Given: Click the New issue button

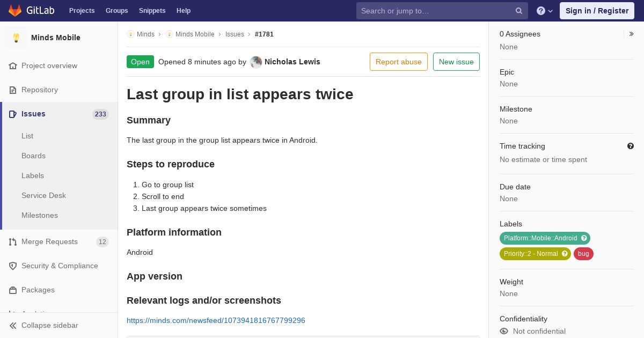Looking at the screenshot, I should coord(456,62).
